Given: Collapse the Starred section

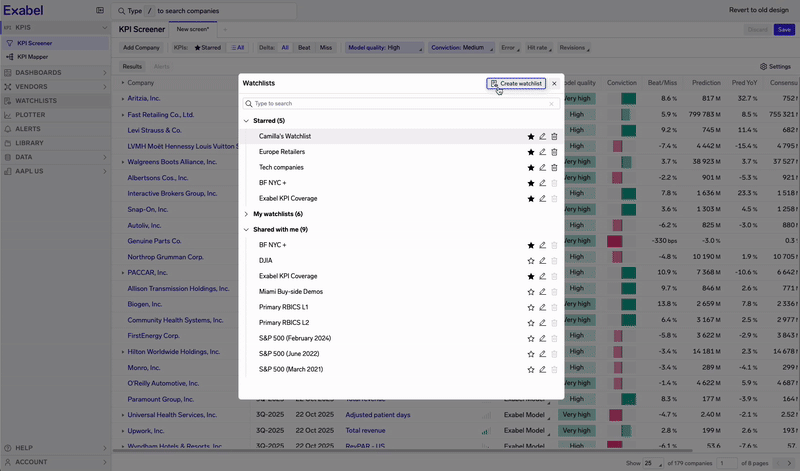Looking at the screenshot, I should [x=246, y=121].
